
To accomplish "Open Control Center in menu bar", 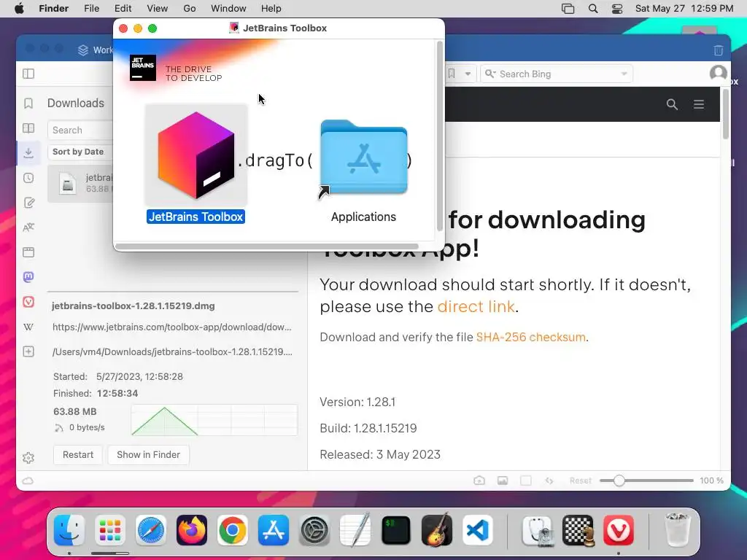I will point(617,9).
